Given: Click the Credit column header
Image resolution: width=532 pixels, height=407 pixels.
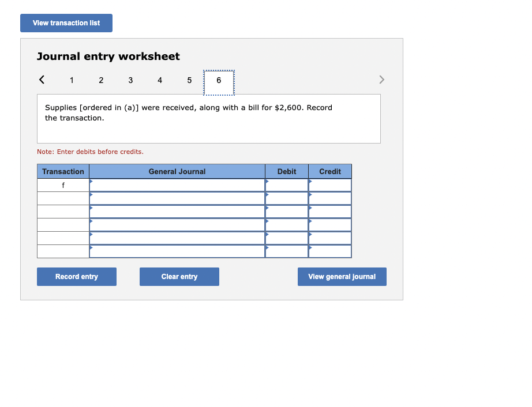Looking at the screenshot, I should tap(330, 171).
